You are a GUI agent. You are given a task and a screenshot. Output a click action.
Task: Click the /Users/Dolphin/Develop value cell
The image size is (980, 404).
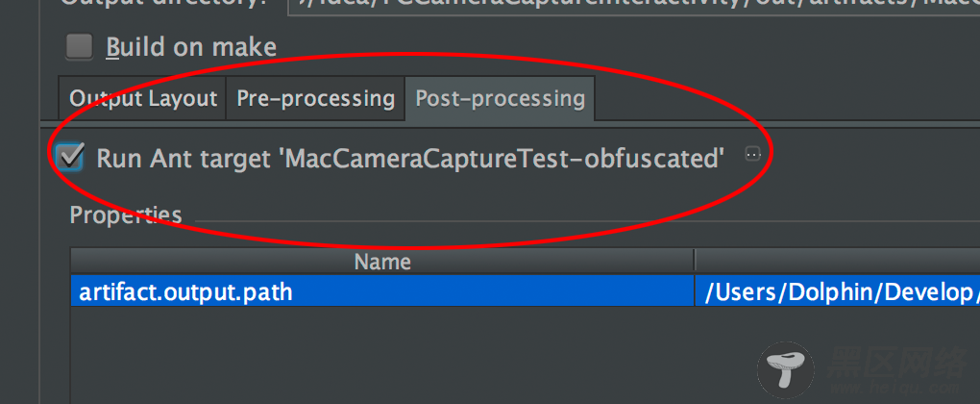point(838,291)
